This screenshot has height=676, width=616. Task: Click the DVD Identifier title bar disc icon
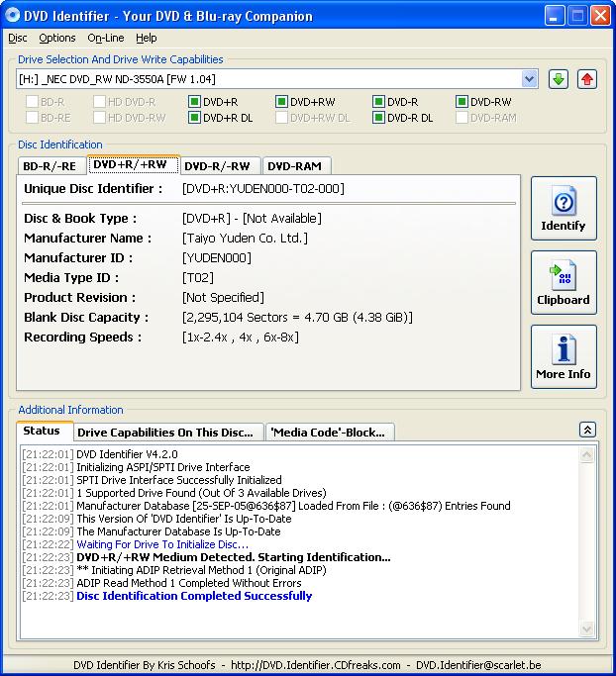tap(13, 15)
